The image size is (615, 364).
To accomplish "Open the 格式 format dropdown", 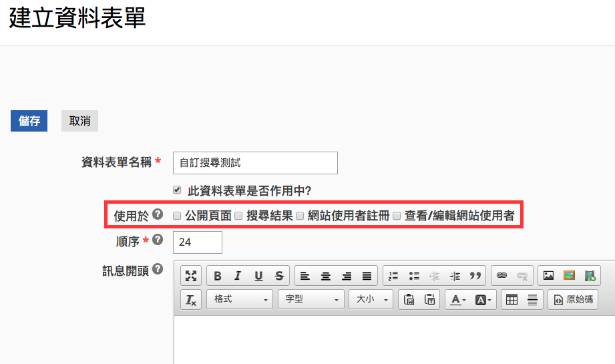I will (240, 300).
